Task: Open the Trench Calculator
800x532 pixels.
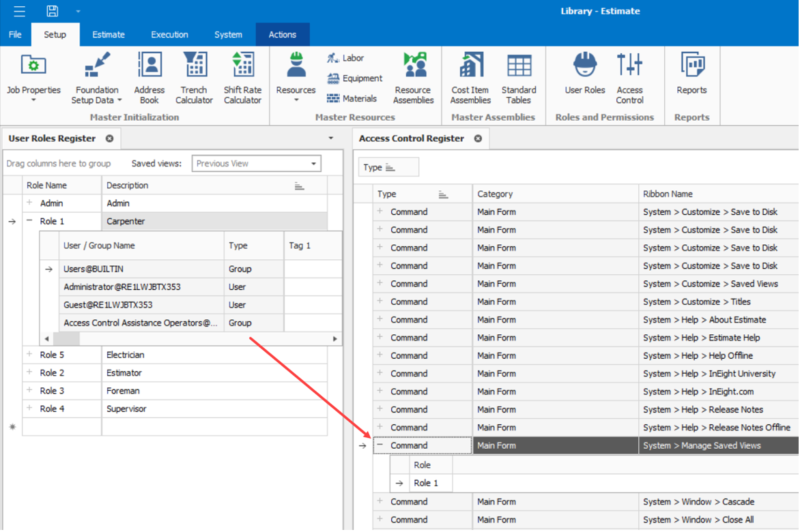Action: point(194,77)
